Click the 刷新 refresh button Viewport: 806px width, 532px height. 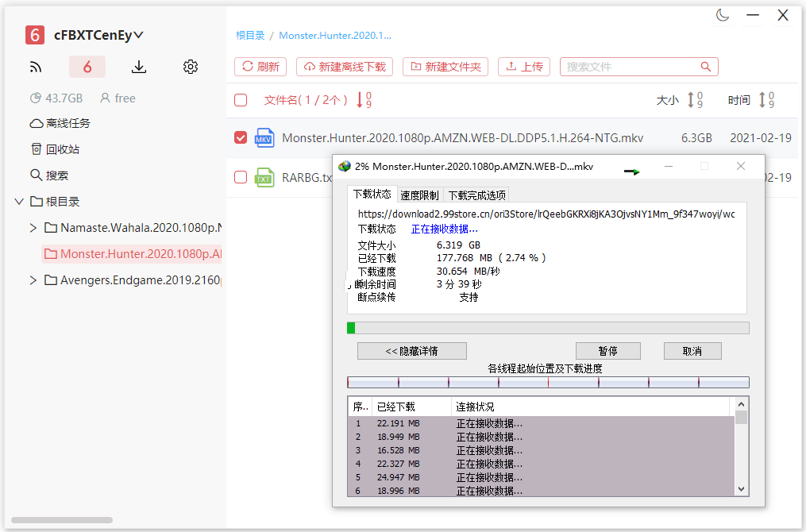[260, 67]
